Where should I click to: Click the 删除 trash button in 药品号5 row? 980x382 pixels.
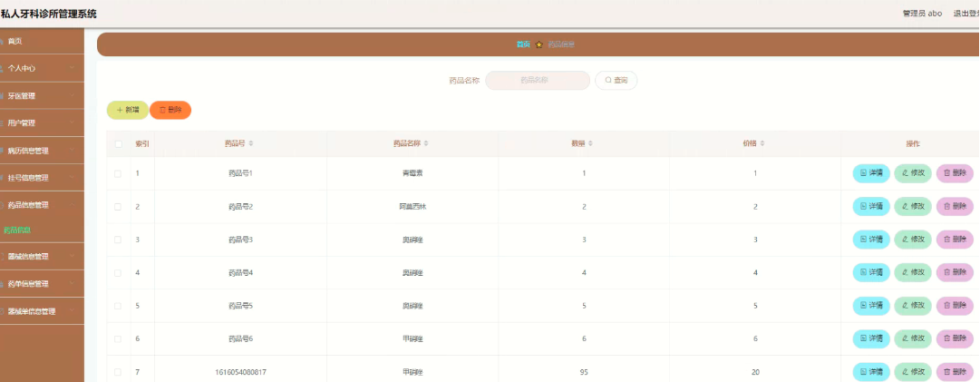955,306
